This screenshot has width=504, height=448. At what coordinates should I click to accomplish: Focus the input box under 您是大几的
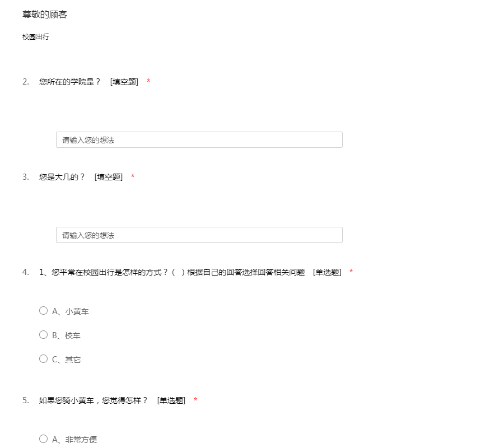[199, 235]
